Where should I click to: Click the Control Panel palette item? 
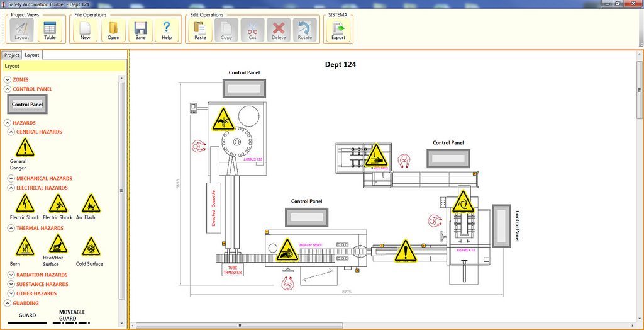tap(27, 105)
